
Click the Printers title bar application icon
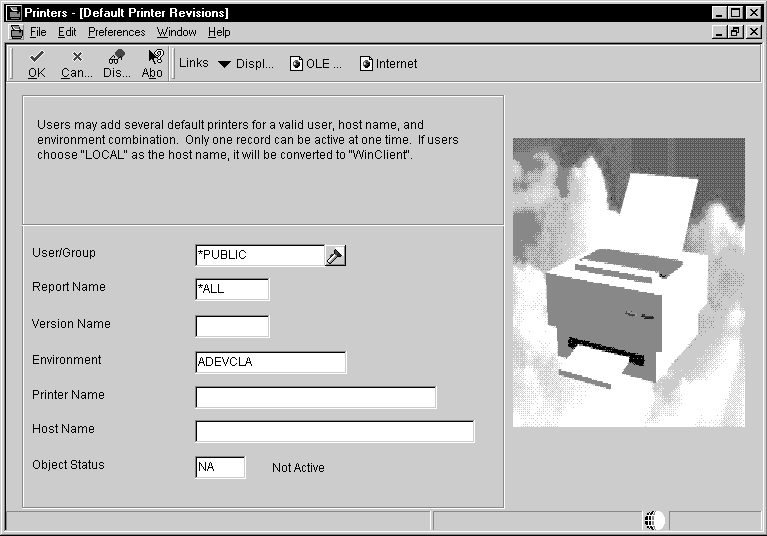15,13
